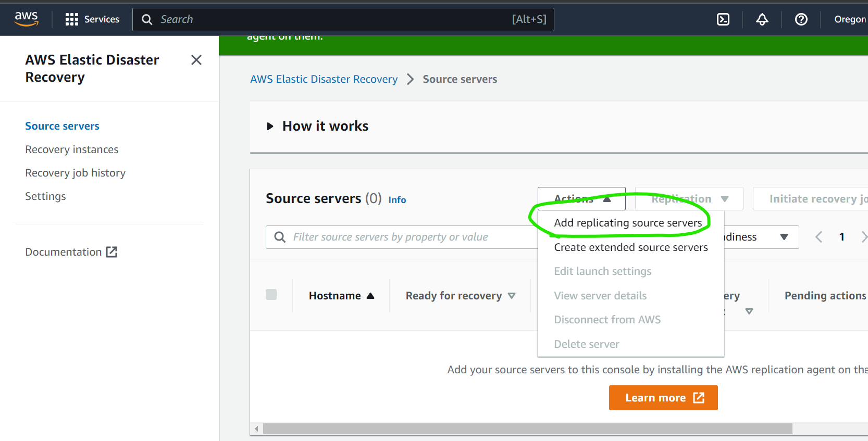The width and height of the screenshot is (868, 441).
Task: Go to the previous results page arrow
Action: pyautogui.click(x=819, y=237)
